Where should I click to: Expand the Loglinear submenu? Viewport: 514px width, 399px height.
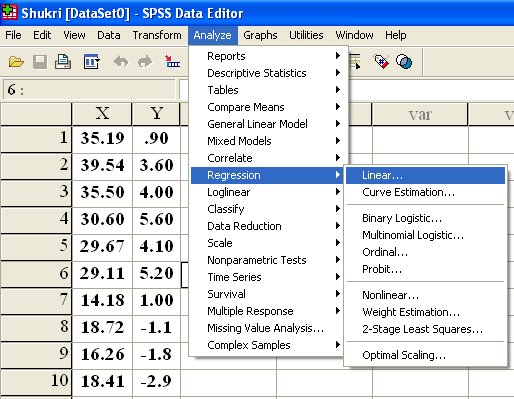point(267,192)
